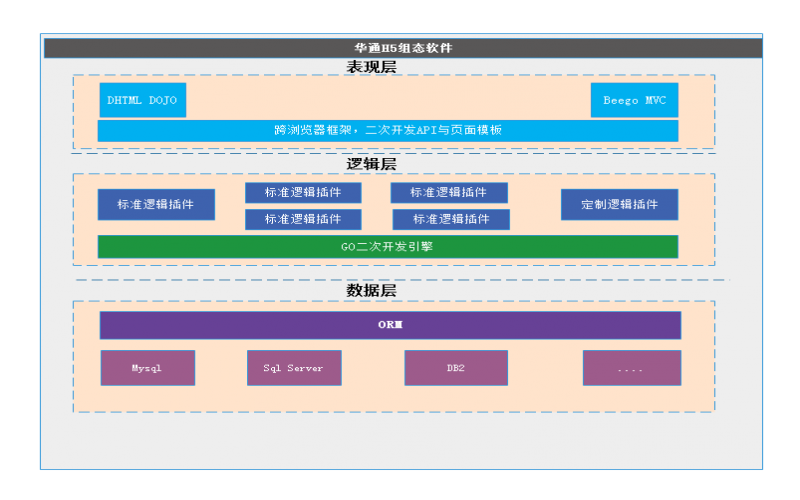Select the DHTML DOJO box
The height and width of the screenshot is (500, 800).
click(142, 100)
